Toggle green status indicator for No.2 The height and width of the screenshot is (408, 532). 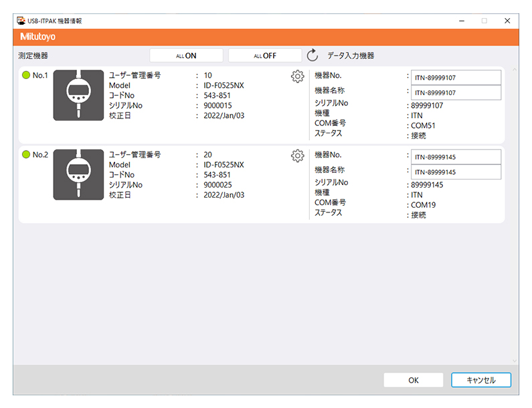(26, 155)
